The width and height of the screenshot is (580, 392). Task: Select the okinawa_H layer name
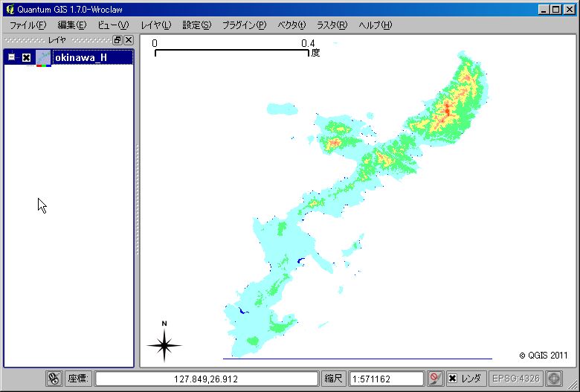coord(80,57)
